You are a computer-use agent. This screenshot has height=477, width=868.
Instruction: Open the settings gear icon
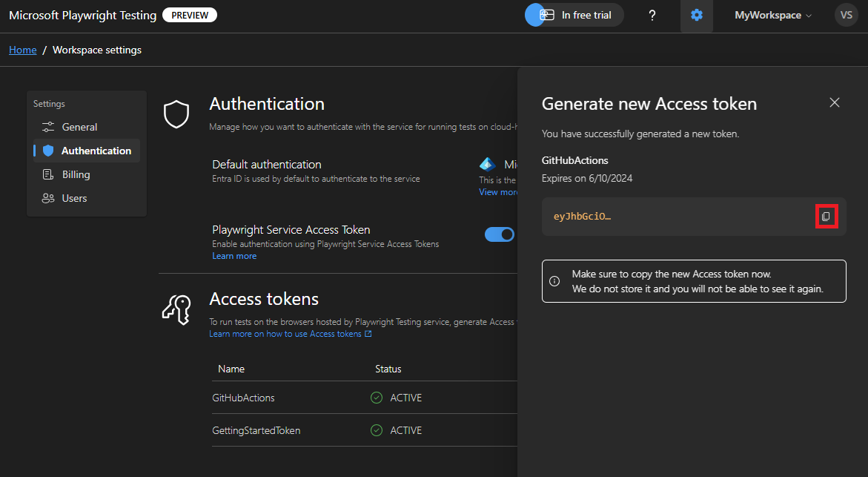697,16
